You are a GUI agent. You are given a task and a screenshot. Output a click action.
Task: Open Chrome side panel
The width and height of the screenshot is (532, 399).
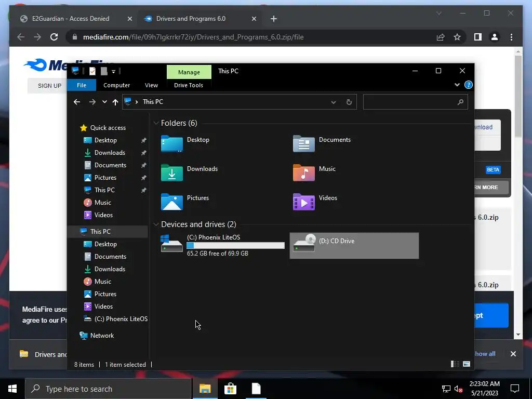pos(478,37)
